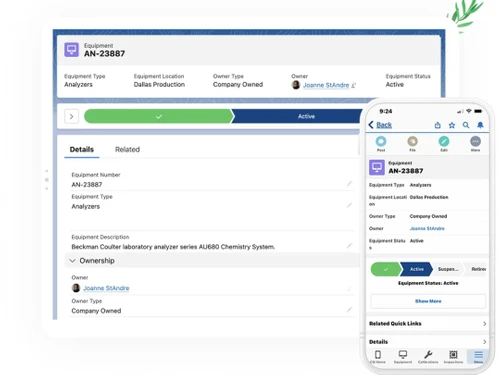500x375 pixels.
Task: Expand the path sidebar arrow button
Action: pyautogui.click(x=71, y=116)
